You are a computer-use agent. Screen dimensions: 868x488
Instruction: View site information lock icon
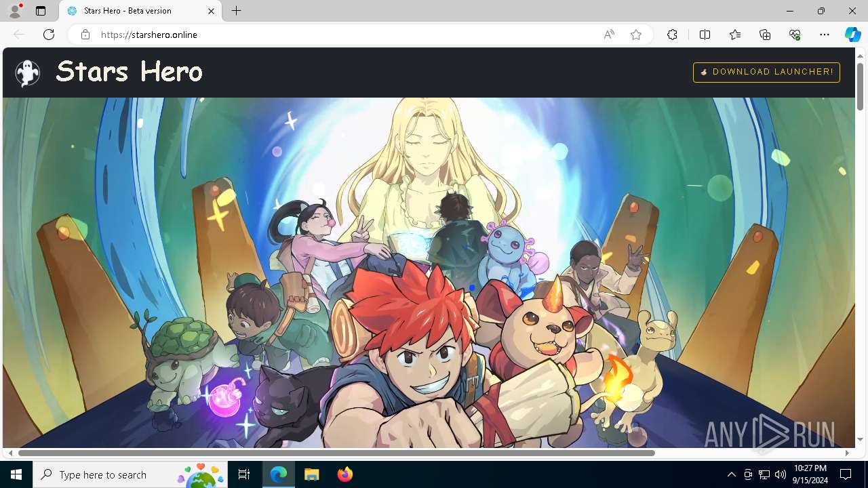coord(85,35)
